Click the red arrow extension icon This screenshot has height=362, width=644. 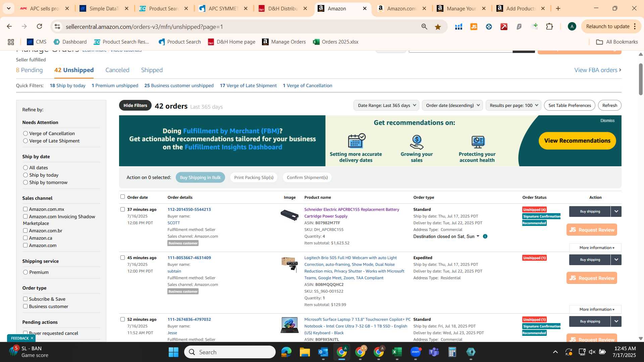pos(504,27)
